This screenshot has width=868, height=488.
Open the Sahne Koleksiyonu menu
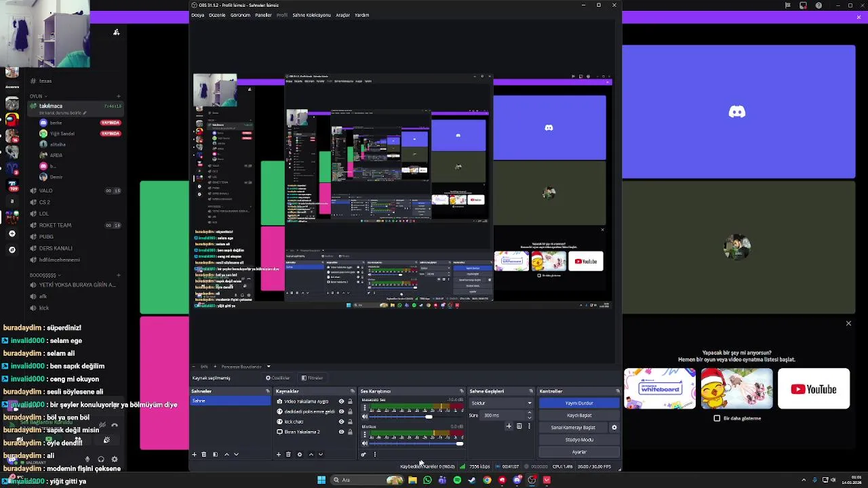coord(311,15)
